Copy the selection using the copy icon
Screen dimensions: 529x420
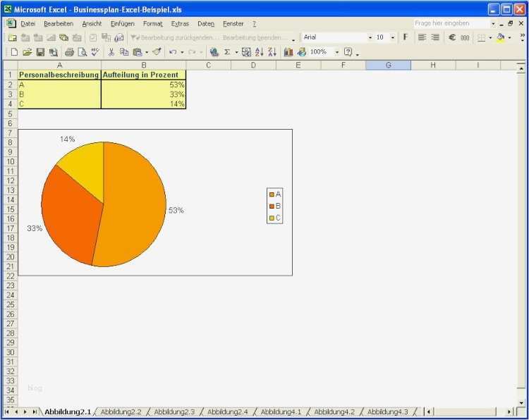click(124, 52)
